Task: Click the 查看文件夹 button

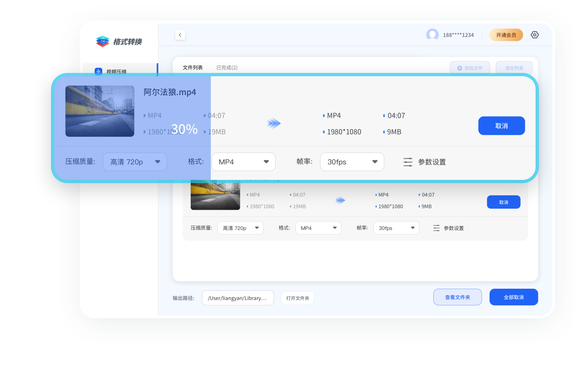Action: pyautogui.click(x=458, y=297)
